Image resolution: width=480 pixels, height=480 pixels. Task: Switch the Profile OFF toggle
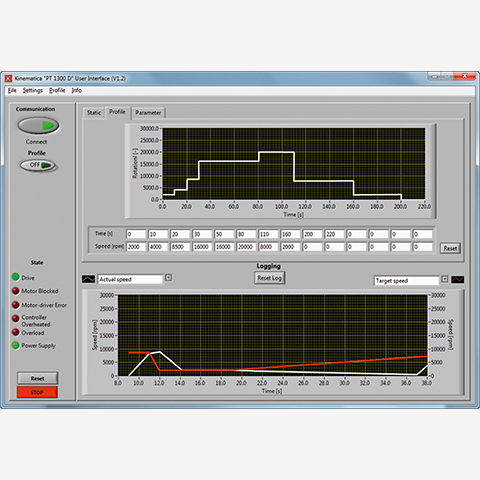pyautogui.click(x=38, y=165)
